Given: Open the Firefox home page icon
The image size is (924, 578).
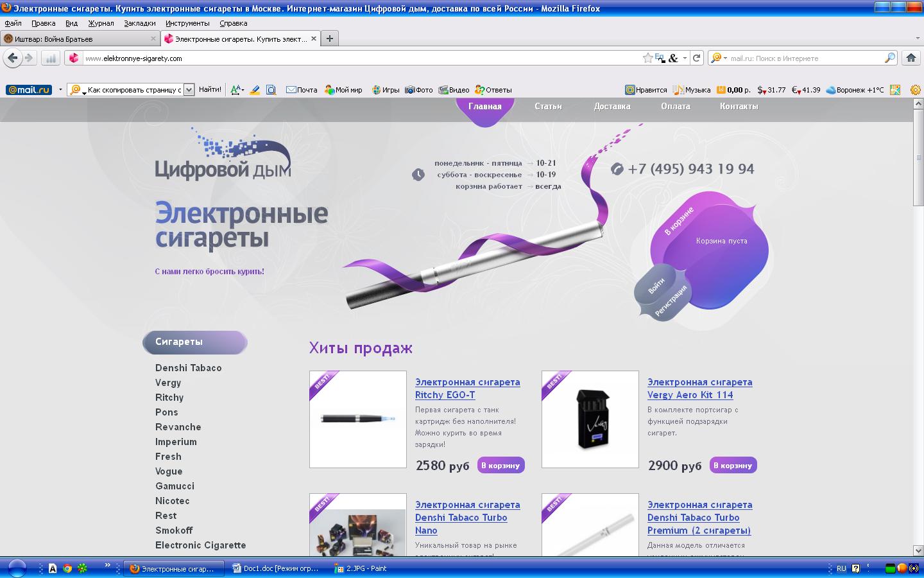Looking at the screenshot, I should coord(911,58).
